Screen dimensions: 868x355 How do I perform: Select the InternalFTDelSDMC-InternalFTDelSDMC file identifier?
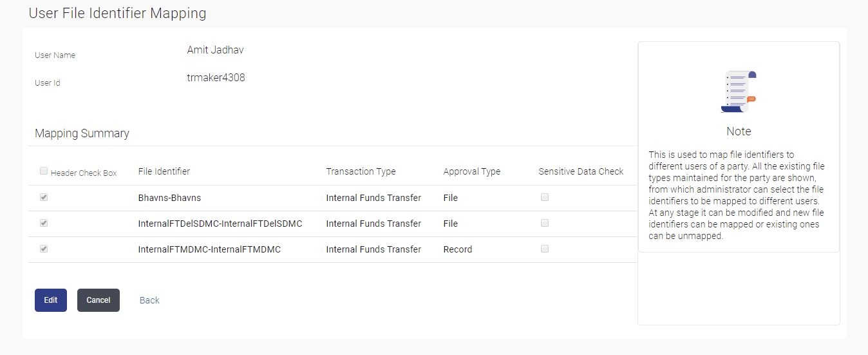[x=220, y=224]
